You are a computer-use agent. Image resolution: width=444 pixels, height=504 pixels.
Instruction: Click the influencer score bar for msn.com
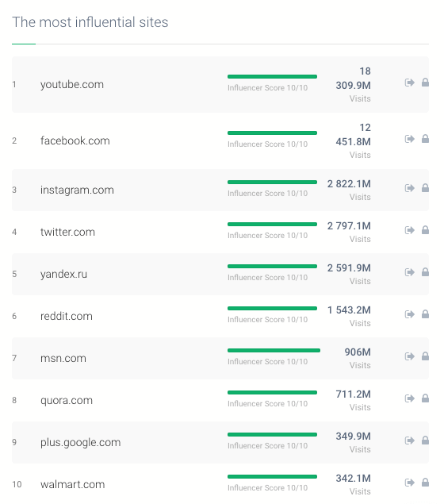pos(274,350)
